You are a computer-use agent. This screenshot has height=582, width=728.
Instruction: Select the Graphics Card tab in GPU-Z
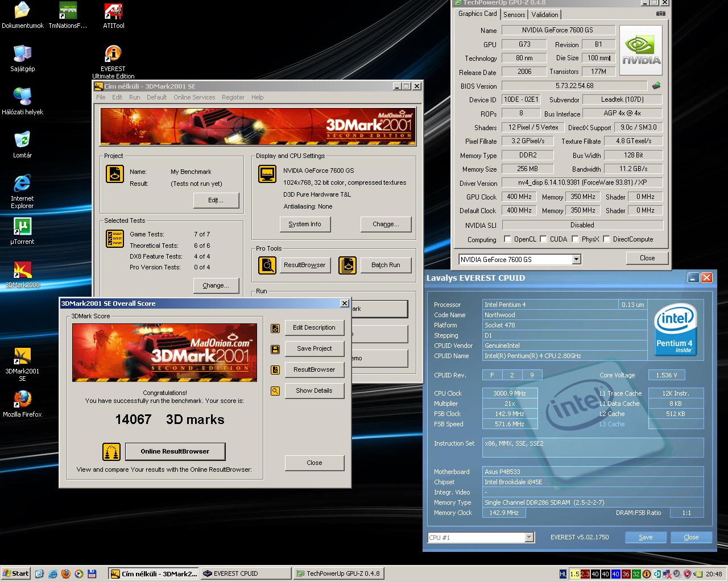[x=477, y=14]
